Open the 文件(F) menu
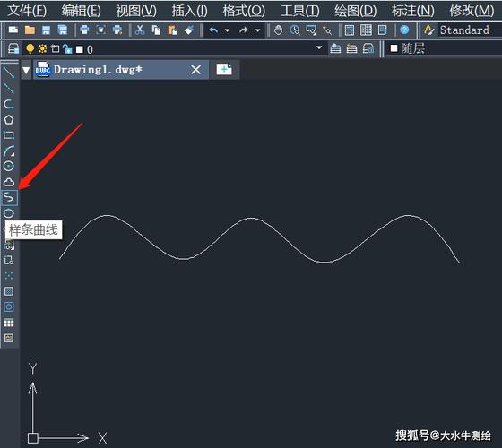 (27, 11)
